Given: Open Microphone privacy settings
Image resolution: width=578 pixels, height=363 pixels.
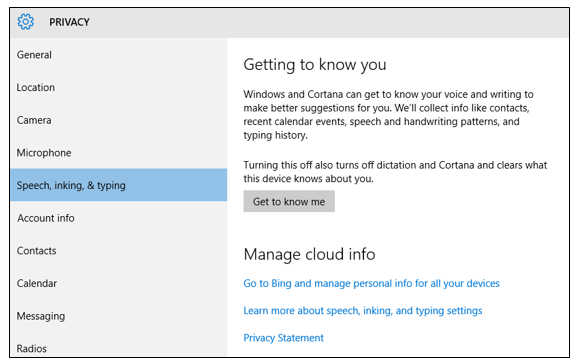Looking at the screenshot, I should (119, 153).
